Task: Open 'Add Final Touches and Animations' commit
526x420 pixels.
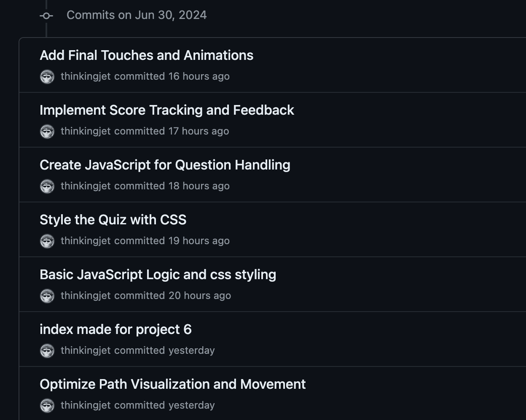Action: tap(146, 55)
